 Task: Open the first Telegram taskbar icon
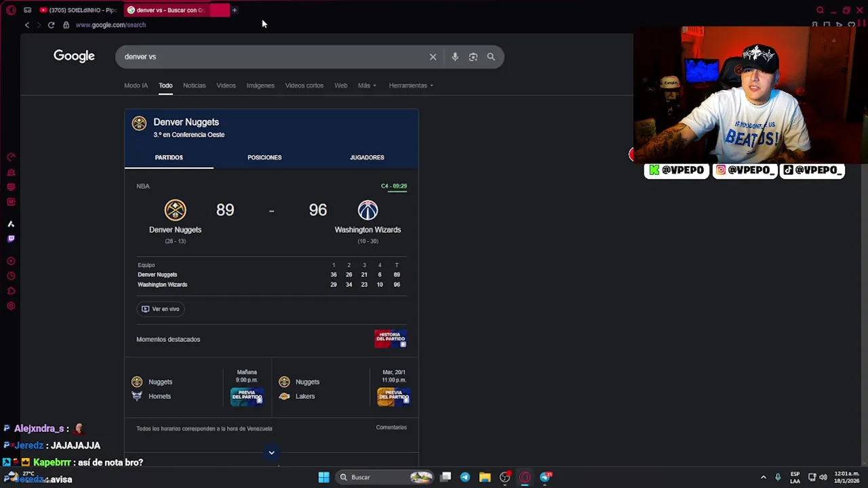coord(465,477)
